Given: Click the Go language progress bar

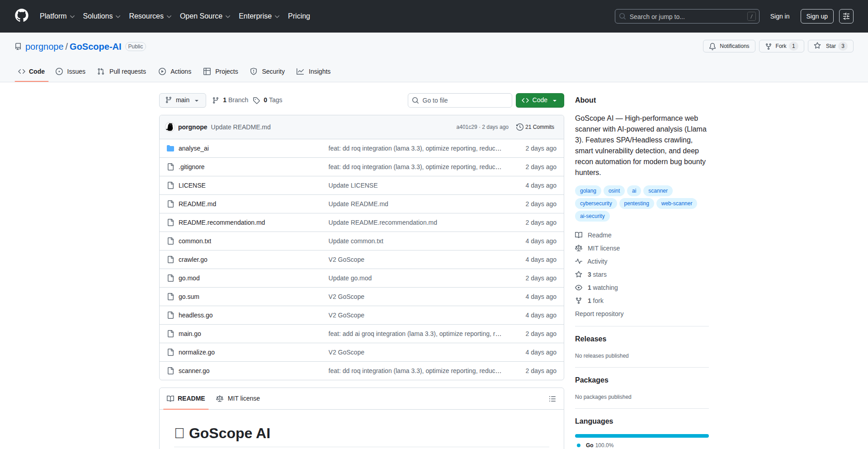Looking at the screenshot, I should [642, 436].
